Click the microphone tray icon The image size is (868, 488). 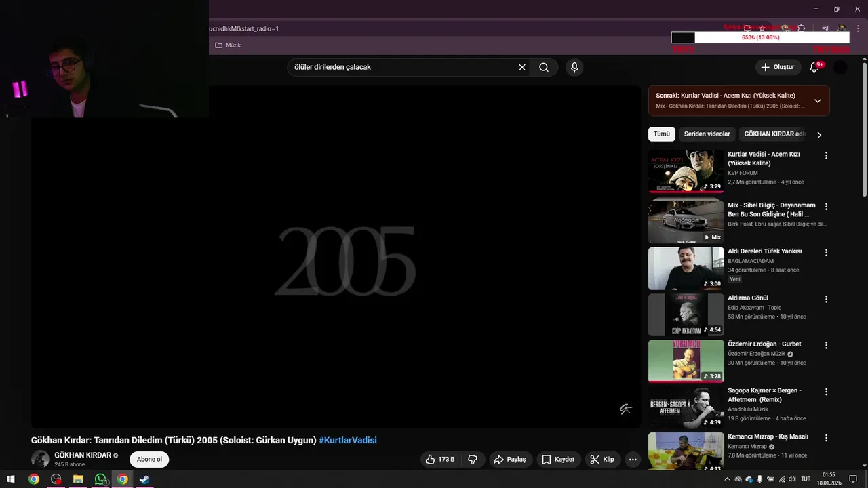tap(759, 479)
